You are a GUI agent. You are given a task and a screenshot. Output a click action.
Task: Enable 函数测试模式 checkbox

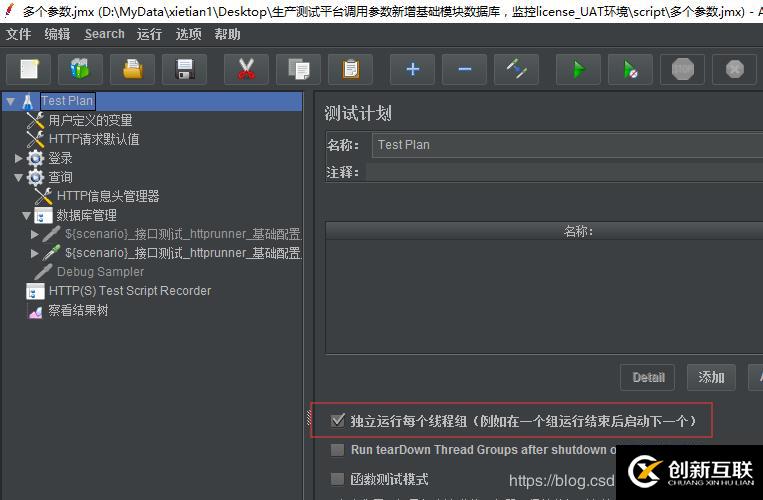click(337, 479)
